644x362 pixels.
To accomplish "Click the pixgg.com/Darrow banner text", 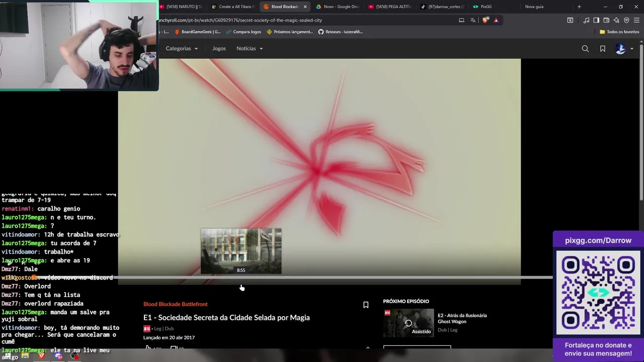I will (x=598, y=240).
